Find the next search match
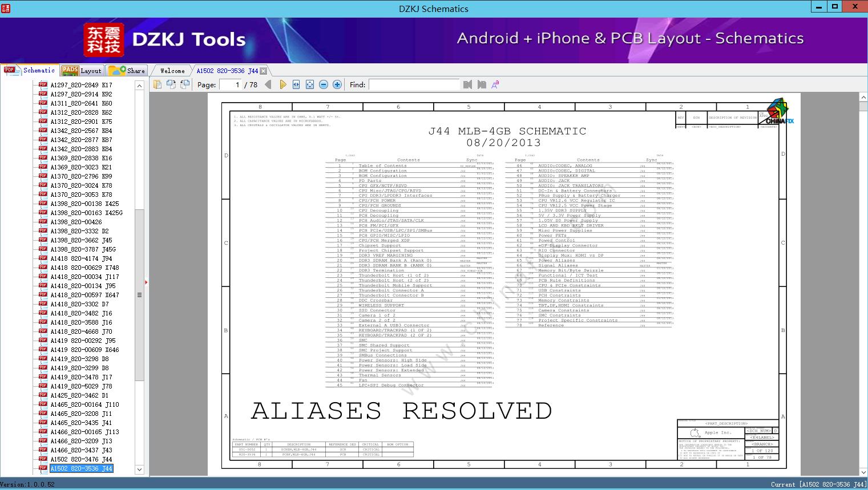Screen dimensions: 868x490 [x=482, y=84]
